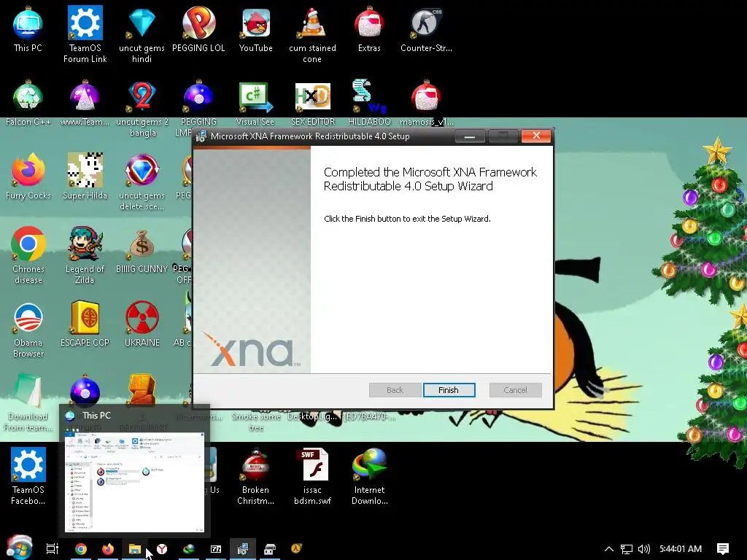Click File Explorer on the taskbar
Screen dimensions: 747x560
tap(134, 549)
